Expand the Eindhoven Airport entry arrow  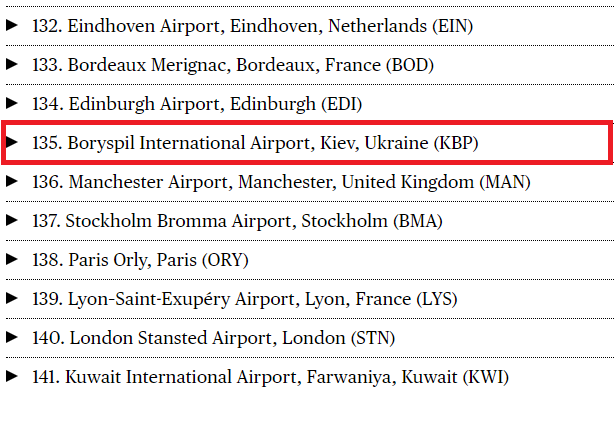(11, 25)
